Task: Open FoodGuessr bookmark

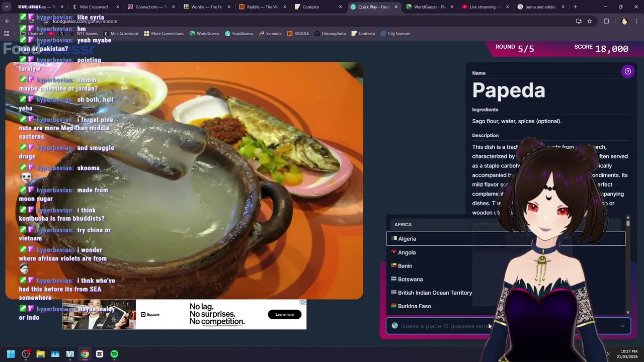Action: 239,33
